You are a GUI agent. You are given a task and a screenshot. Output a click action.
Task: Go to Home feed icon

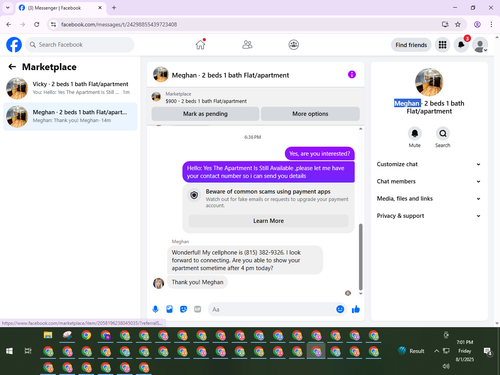(200, 44)
